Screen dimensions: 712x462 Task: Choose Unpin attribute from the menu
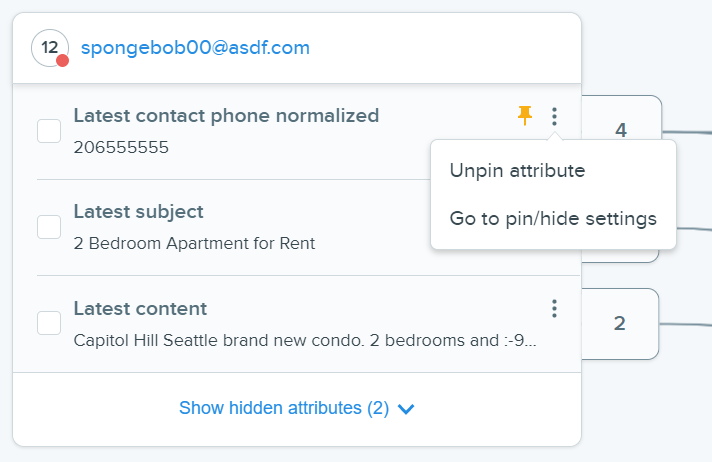coord(517,171)
